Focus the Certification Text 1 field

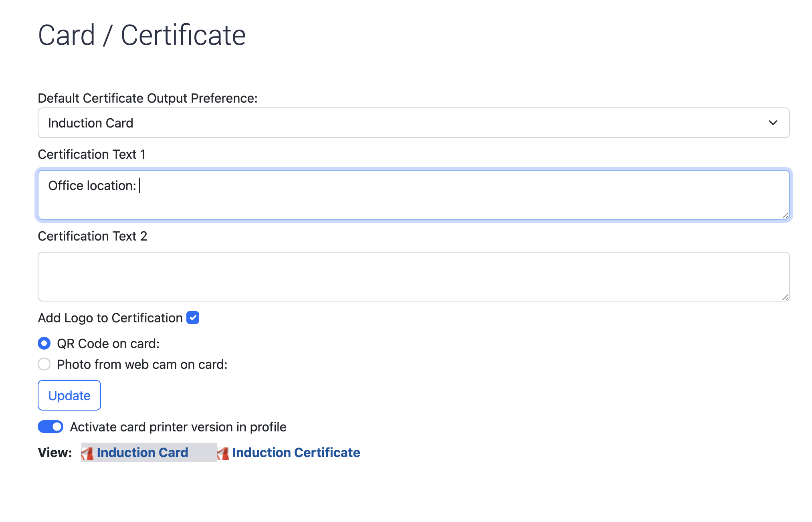coord(413,195)
